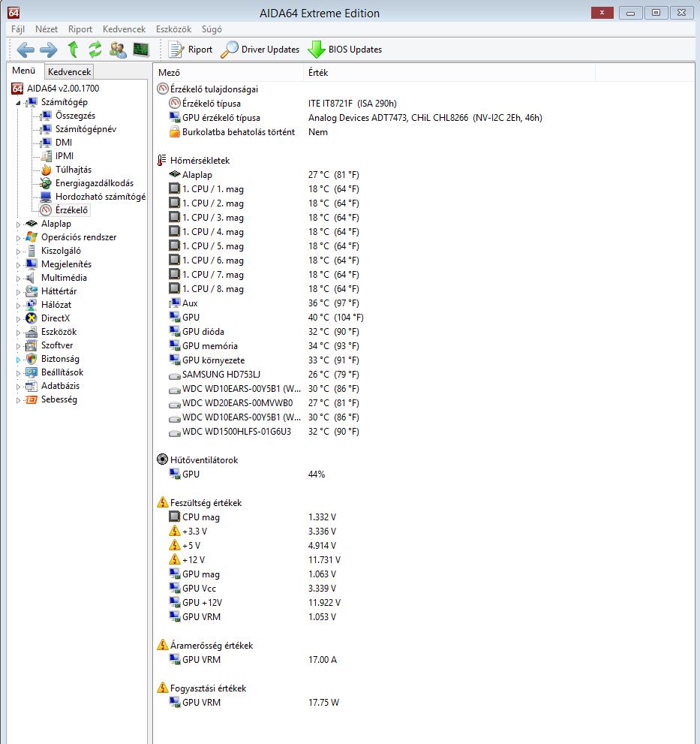The image size is (700, 744).
Task: Select the Alaplap temperature row
Action: (x=264, y=175)
